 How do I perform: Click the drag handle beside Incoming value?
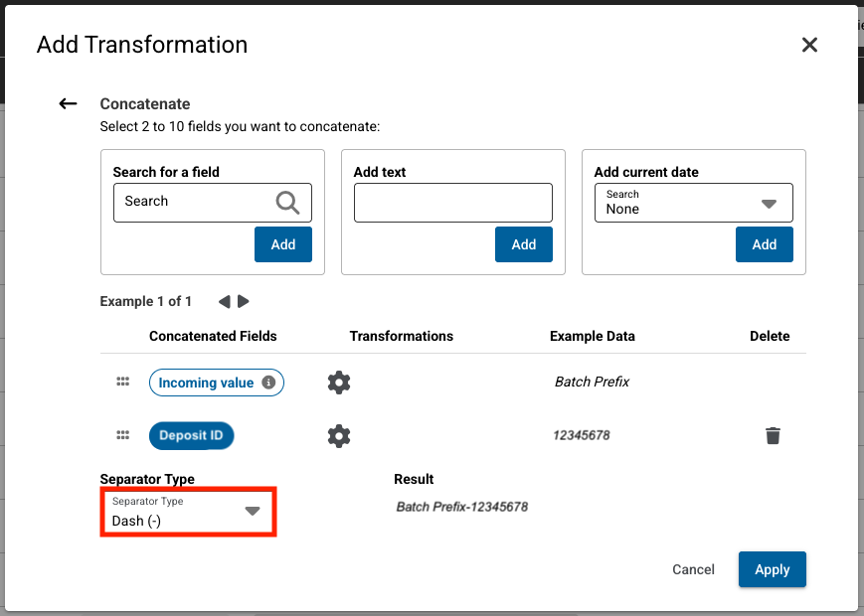point(122,380)
